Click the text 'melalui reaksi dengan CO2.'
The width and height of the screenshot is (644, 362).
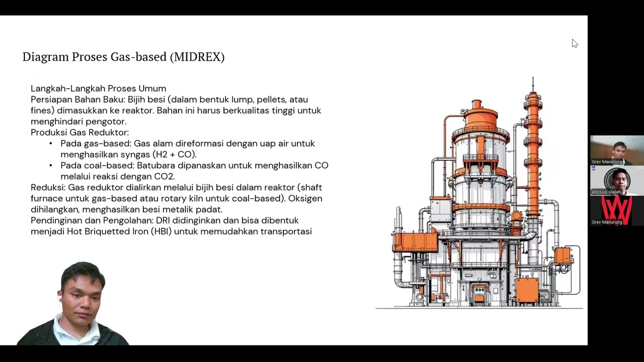click(x=117, y=176)
